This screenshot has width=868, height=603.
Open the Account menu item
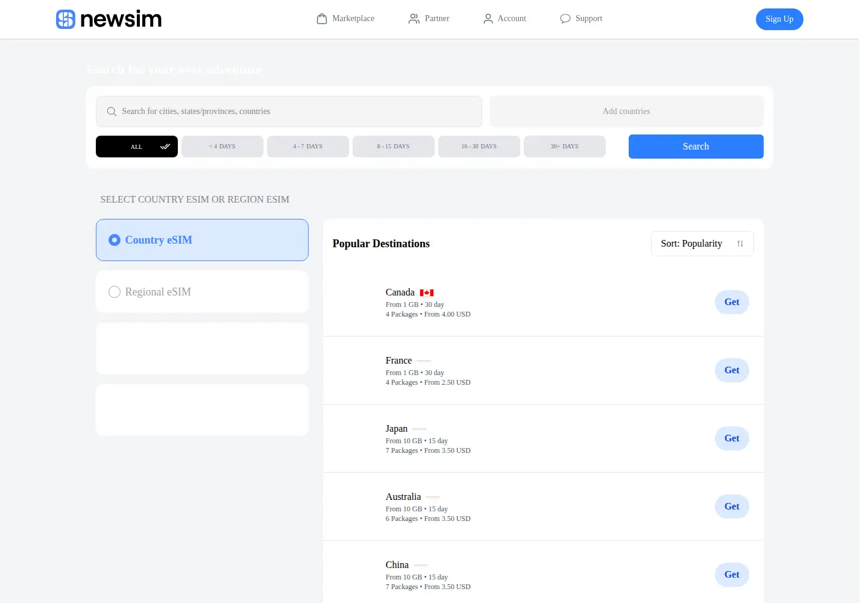[x=505, y=19]
